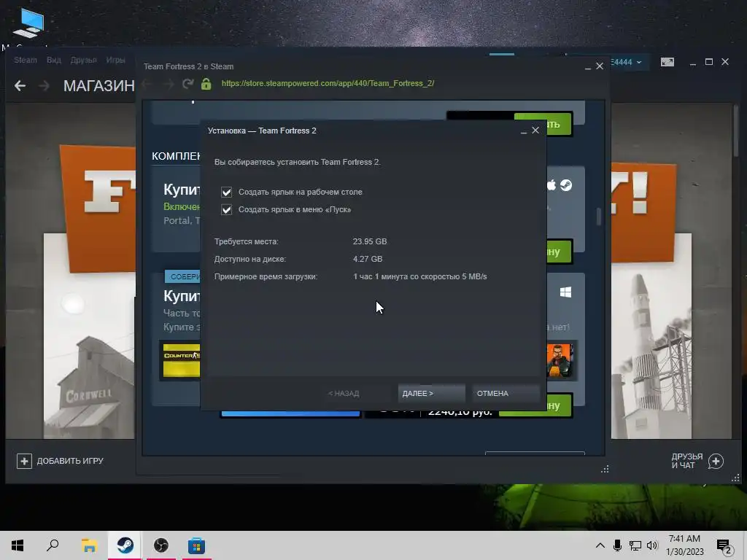Switch Steam to Big Picture mode
Screen dimensions: 747x560
pyautogui.click(x=667, y=62)
